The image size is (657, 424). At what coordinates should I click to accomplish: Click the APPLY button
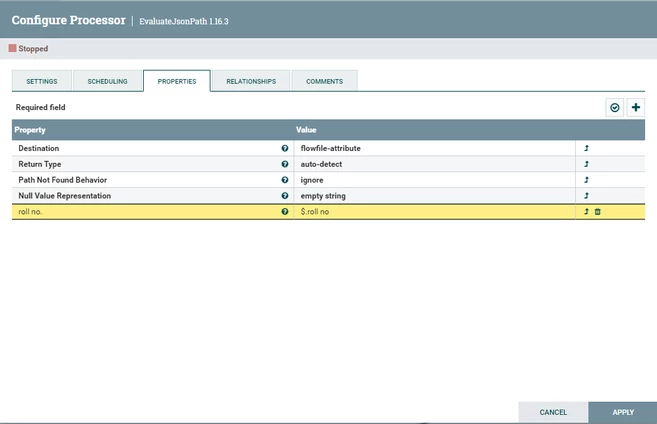click(623, 412)
